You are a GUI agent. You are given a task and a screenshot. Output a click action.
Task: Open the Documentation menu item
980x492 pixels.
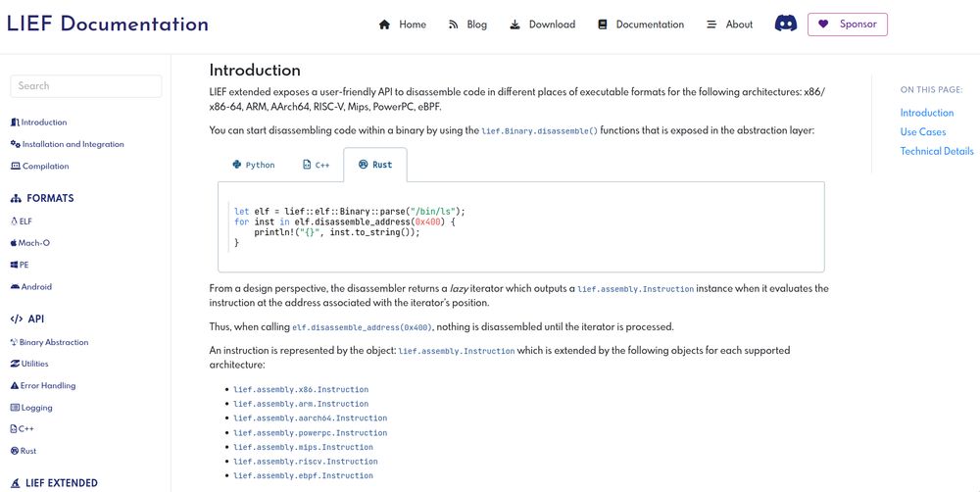pos(641,25)
